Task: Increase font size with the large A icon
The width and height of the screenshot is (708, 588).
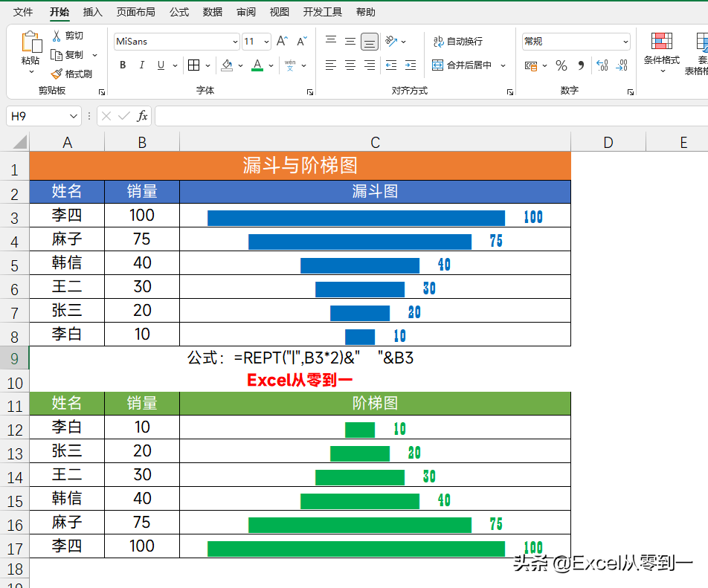Action: pyautogui.click(x=282, y=42)
